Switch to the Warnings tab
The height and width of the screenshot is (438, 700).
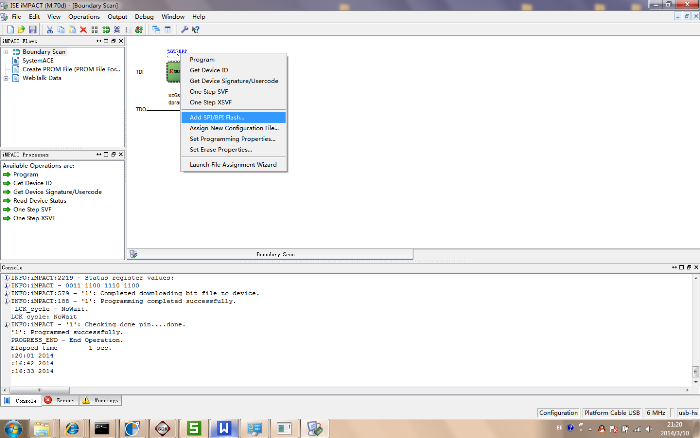(x=101, y=400)
